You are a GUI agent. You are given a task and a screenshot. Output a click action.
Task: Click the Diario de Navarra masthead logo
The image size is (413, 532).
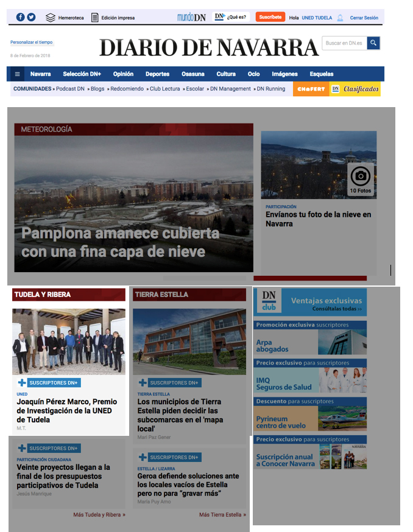pos(209,47)
